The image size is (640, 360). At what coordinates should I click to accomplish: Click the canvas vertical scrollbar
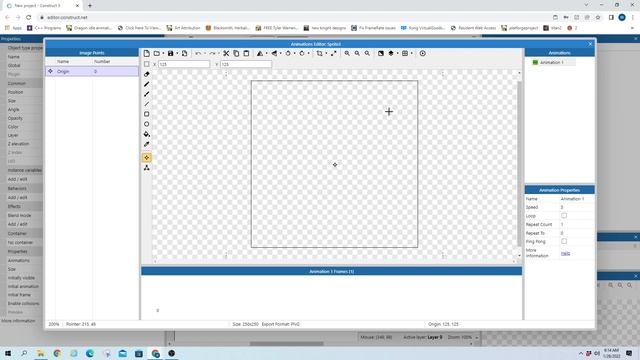click(519, 164)
